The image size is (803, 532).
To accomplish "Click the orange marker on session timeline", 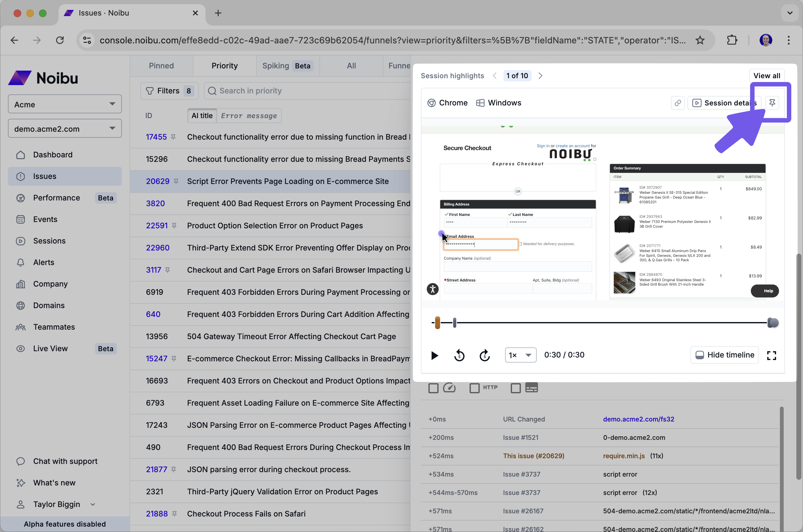I will click(437, 323).
